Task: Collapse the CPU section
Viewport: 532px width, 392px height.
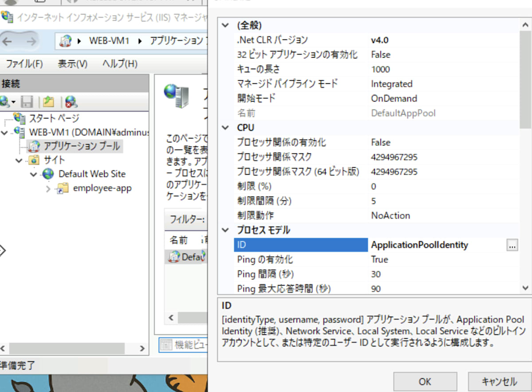Action: [x=226, y=128]
